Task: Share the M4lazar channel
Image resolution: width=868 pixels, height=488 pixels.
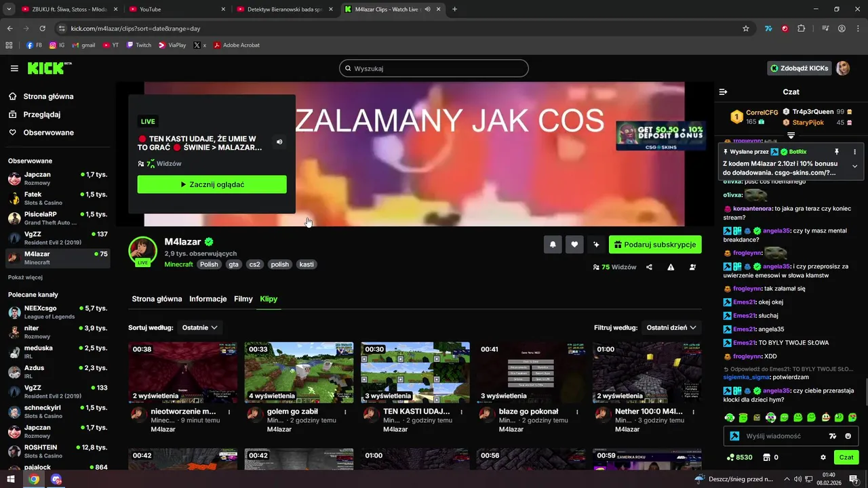Action: (x=649, y=267)
